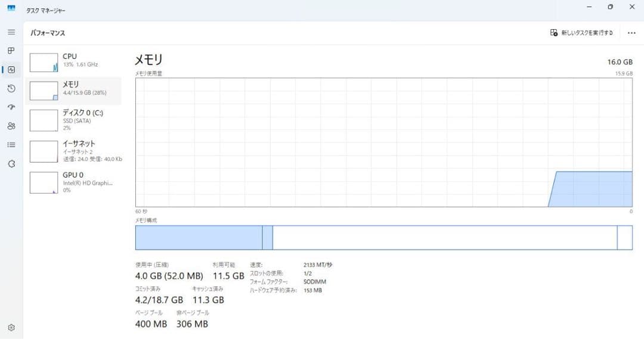Click the memory usage graph area
This screenshot has height=339, width=644.
point(384,142)
